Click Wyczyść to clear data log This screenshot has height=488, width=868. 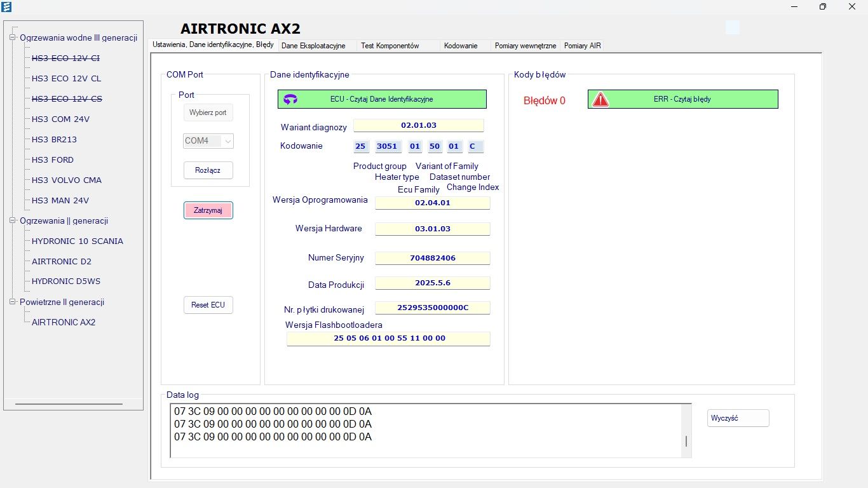click(x=738, y=418)
